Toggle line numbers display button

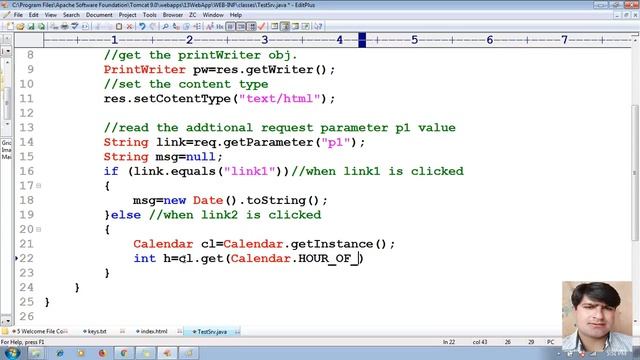[x=241, y=27]
